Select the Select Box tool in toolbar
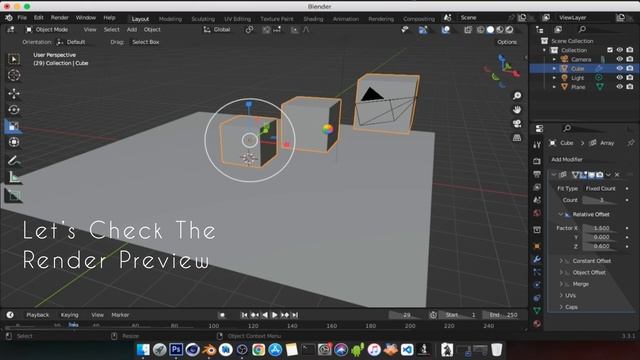The width and height of the screenshot is (640, 360). [x=14, y=59]
